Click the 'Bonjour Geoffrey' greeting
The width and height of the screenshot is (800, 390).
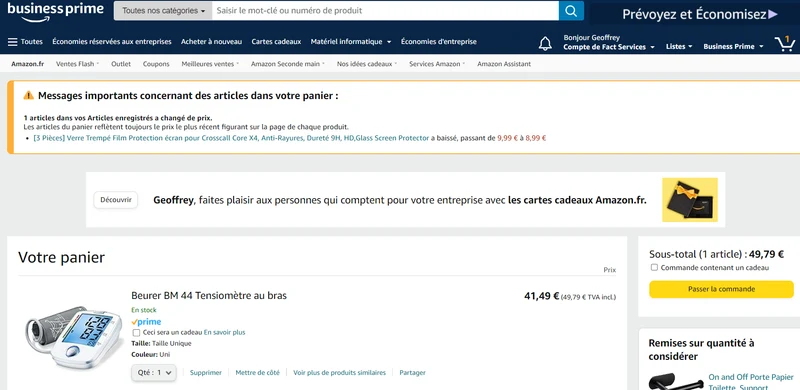591,38
